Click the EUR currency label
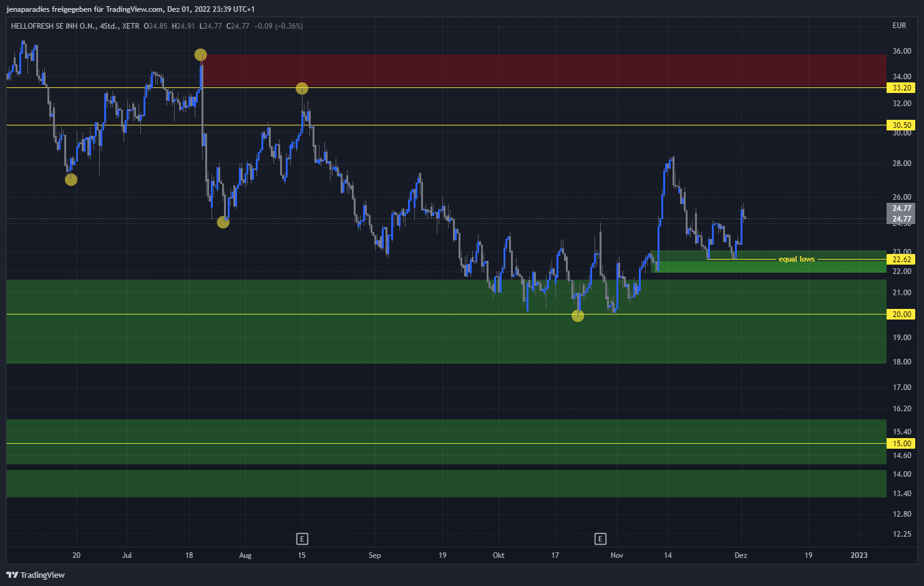Viewport: 924px width, 586px height. (899, 26)
